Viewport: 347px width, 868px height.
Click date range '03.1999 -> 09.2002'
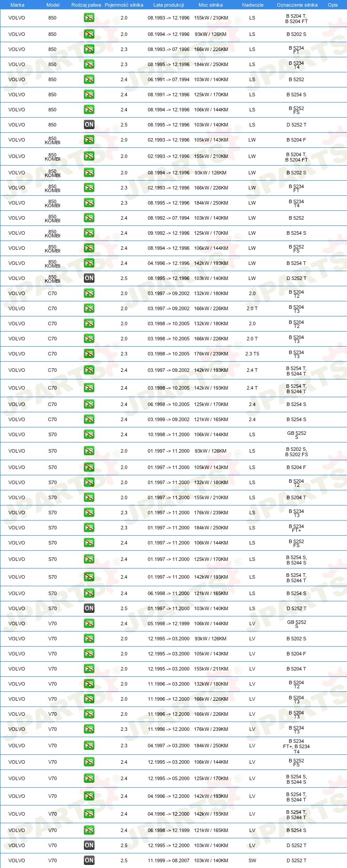click(169, 419)
